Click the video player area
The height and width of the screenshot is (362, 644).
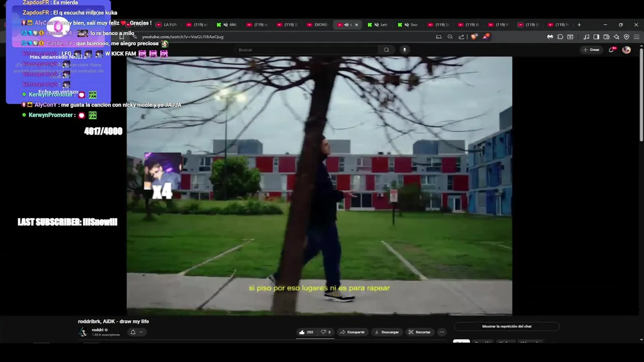pos(319,186)
